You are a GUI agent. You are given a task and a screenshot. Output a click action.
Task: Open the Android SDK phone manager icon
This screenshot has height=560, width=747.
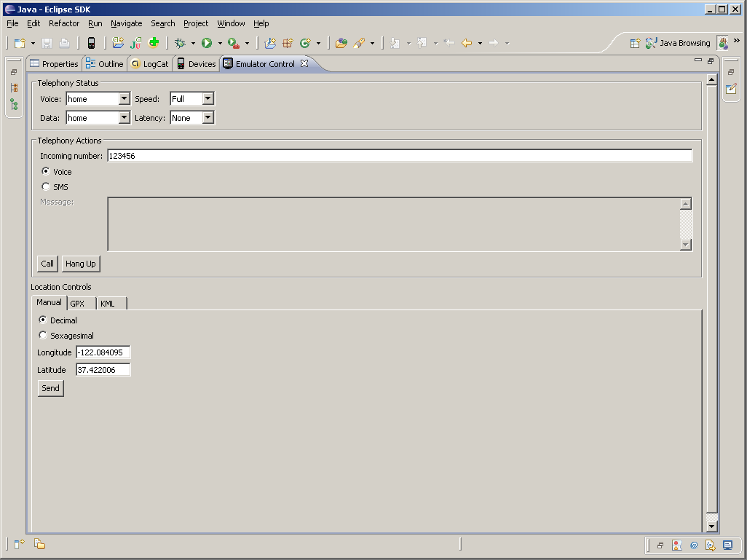[91, 44]
